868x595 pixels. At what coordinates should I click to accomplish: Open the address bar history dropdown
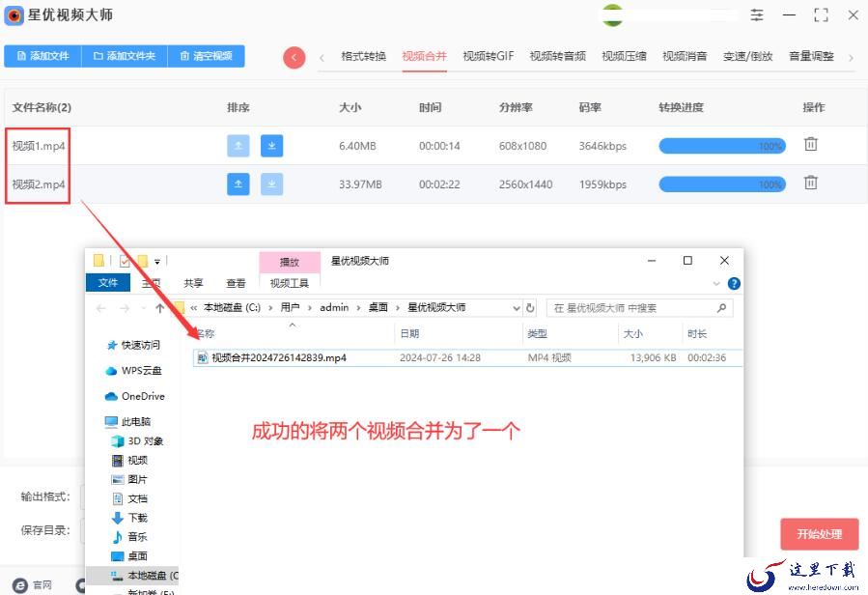click(x=516, y=308)
